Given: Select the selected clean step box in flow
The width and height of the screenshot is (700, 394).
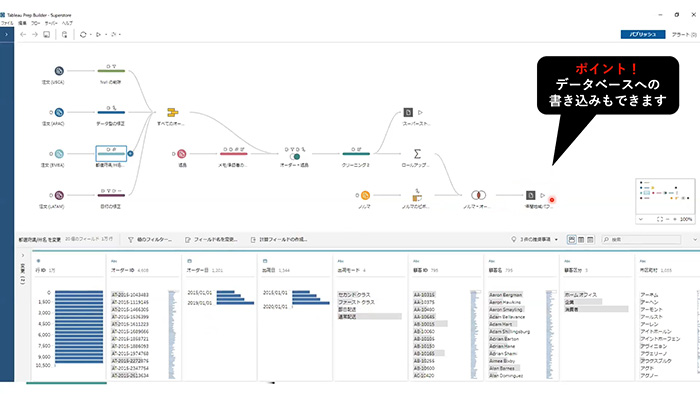Looking at the screenshot, I should [x=111, y=153].
